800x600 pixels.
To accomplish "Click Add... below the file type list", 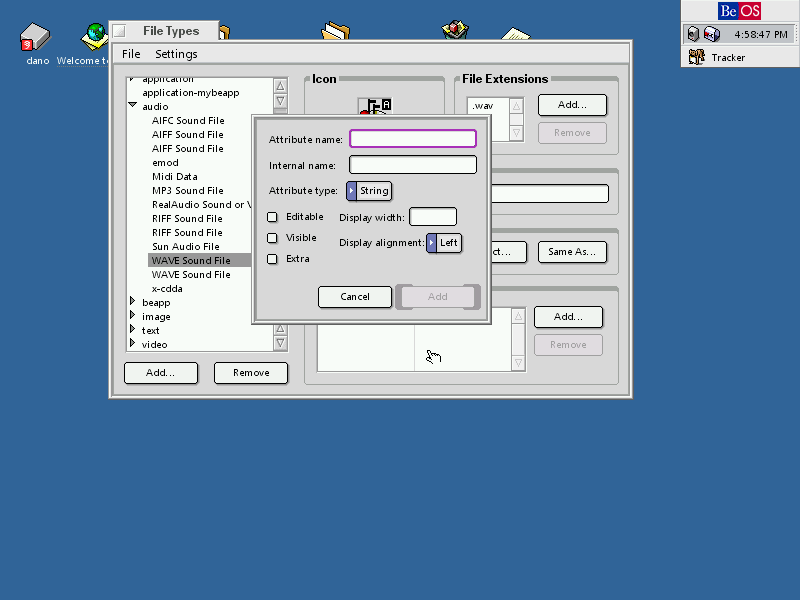I will coord(161,373).
